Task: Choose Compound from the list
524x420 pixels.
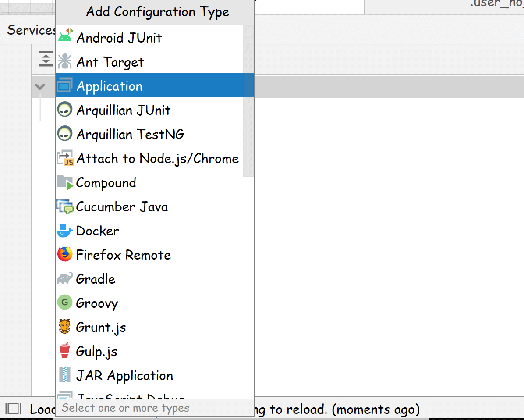Action: [x=106, y=182]
